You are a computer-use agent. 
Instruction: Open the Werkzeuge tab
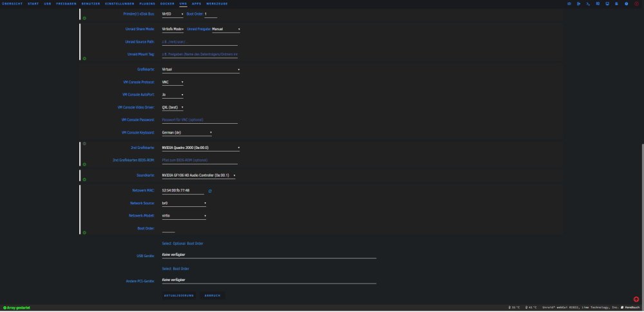[217, 4]
